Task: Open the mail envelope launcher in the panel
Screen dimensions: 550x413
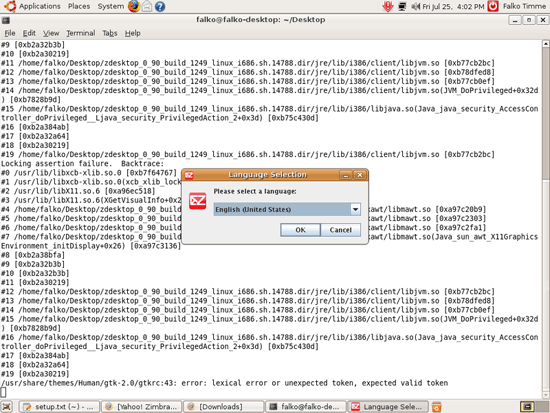Action: (147, 6)
